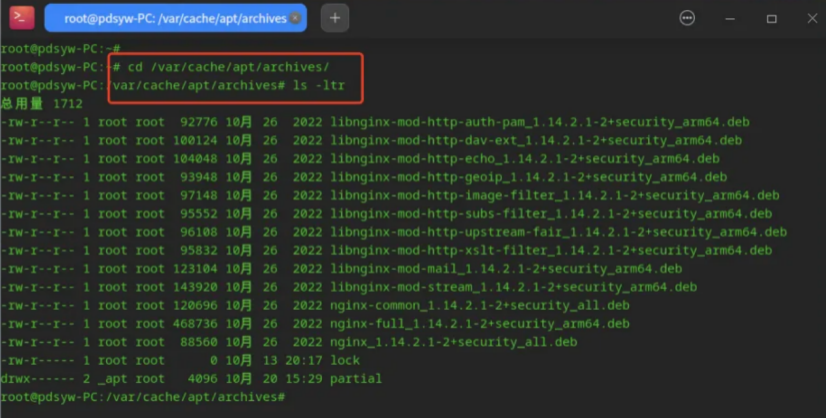
Task: Click the nginx-common_1.14.2.1-2+security_all.deb filename
Action: point(479,305)
